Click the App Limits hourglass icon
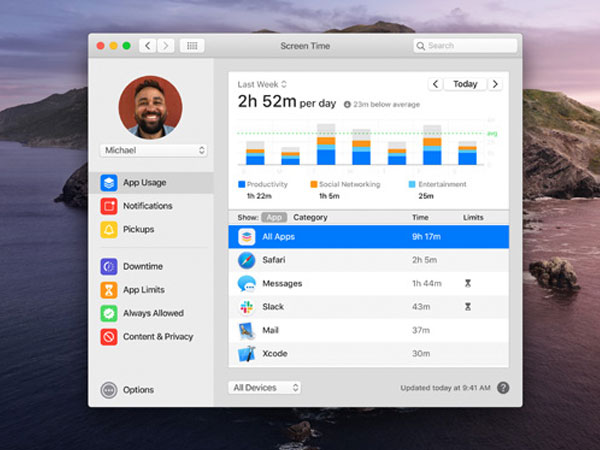Viewport: 600px width, 450px height. (x=109, y=290)
